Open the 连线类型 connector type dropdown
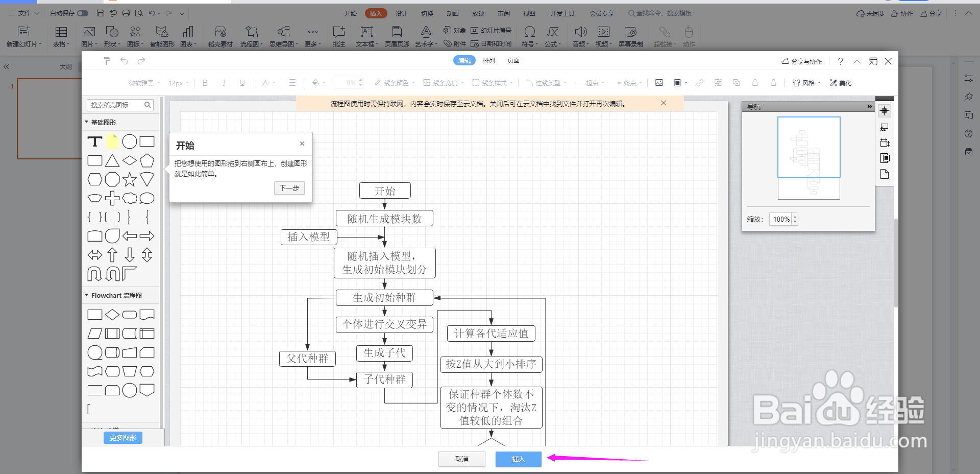This screenshot has width=980, height=474. (x=546, y=83)
